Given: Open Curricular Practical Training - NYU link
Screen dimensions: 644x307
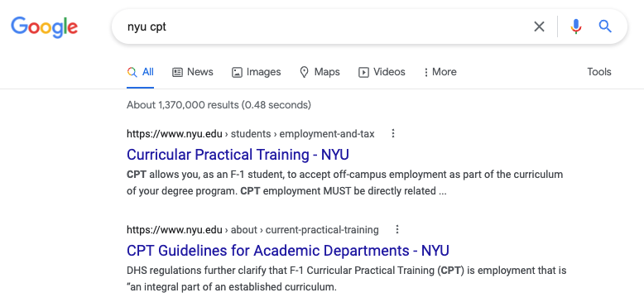Looking at the screenshot, I should [238, 155].
